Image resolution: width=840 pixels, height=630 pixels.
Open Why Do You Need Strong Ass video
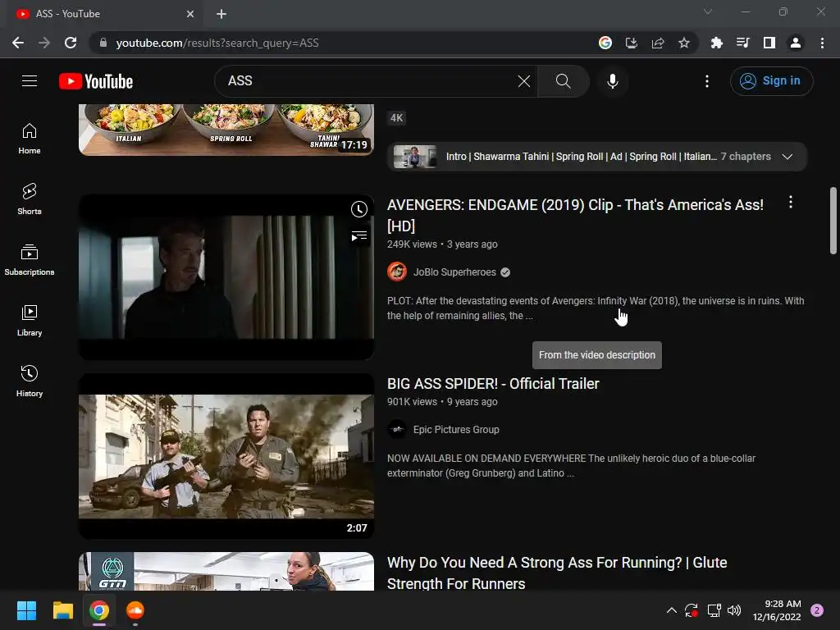point(557,573)
